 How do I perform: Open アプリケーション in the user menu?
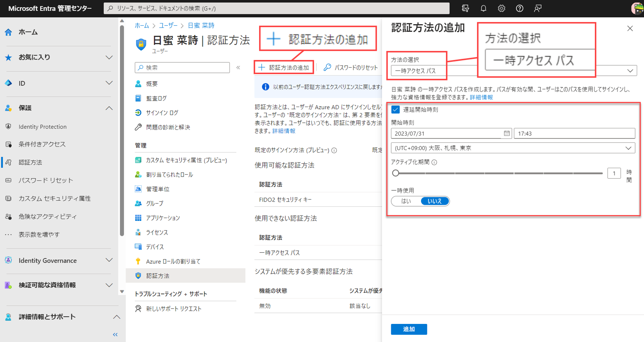pyautogui.click(x=163, y=218)
